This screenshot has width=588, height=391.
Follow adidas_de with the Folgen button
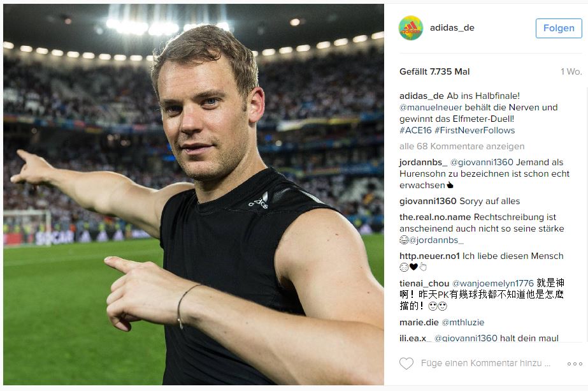point(559,28)
